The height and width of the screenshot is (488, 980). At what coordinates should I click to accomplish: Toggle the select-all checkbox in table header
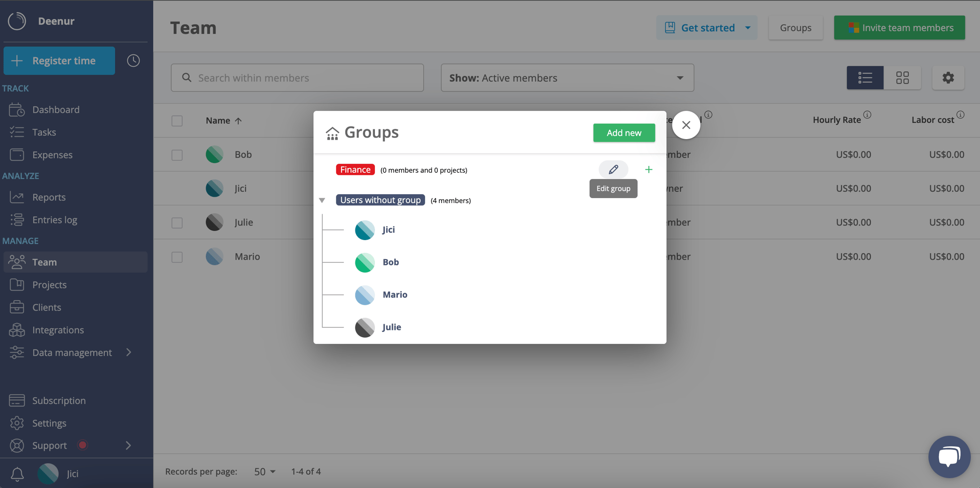(x=177, y=121)
